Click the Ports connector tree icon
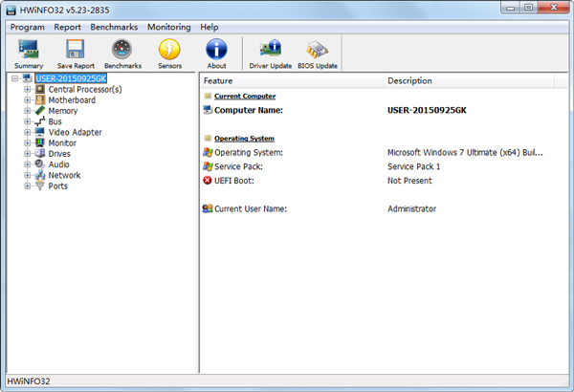The image size is (574, 392). coord(40,185)
